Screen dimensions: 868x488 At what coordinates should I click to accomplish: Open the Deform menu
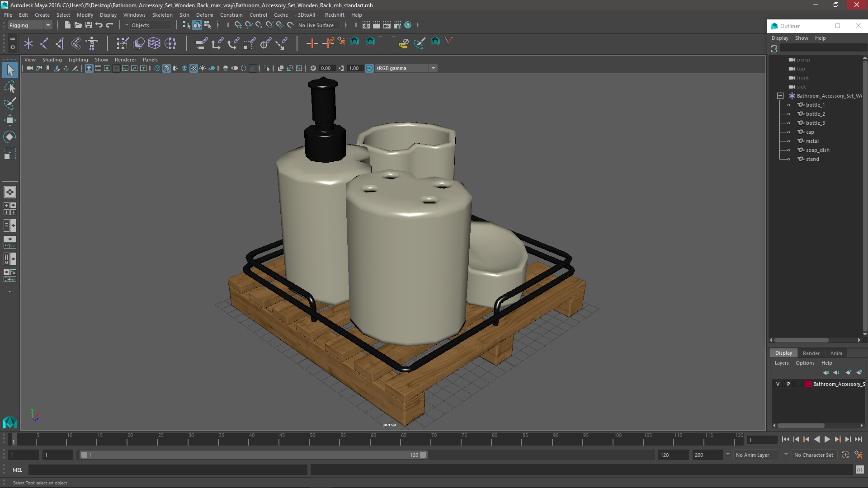[204, 15]
